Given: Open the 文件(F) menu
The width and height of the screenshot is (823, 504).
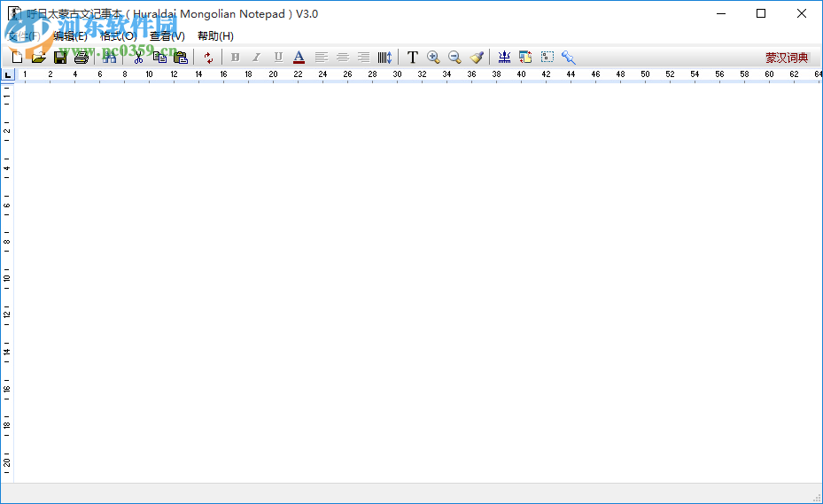Looking at the screenshot, I should tap(24, 36).
